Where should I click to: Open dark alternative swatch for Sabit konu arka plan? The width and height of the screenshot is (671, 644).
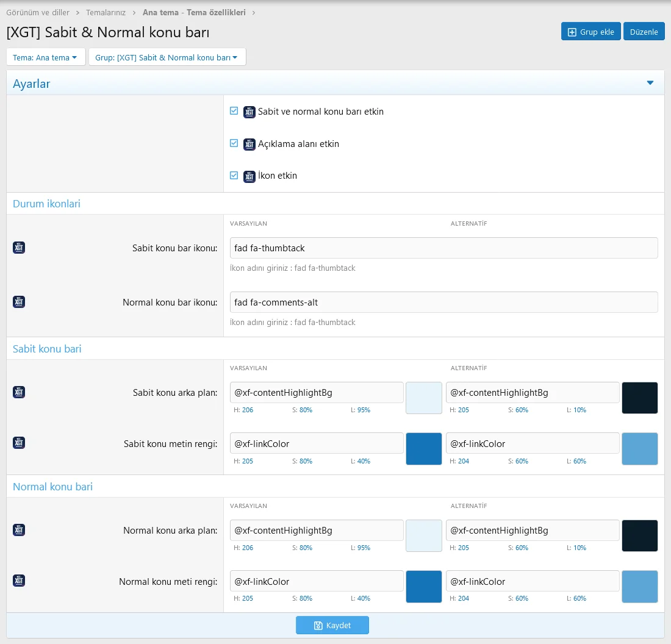(x=639, y=398)
